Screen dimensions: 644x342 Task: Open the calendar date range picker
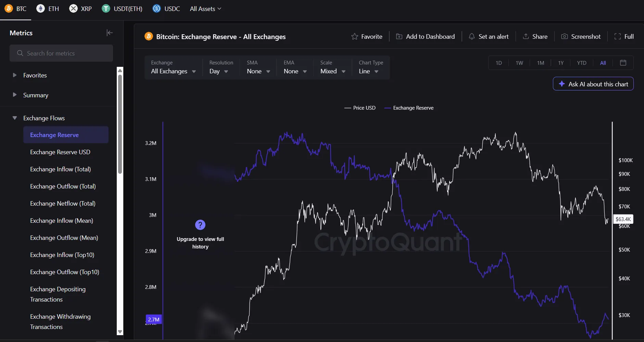pos(623,63)
